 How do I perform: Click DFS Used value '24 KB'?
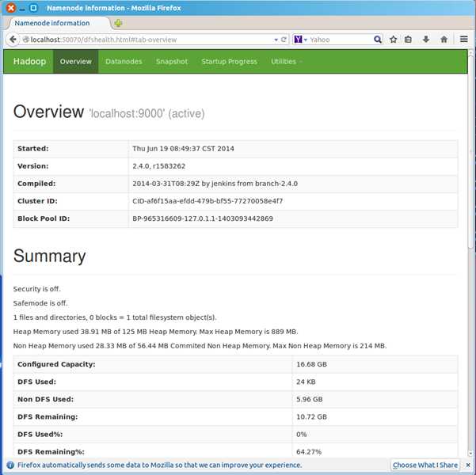pyautogui.click(x=306, y=382)
